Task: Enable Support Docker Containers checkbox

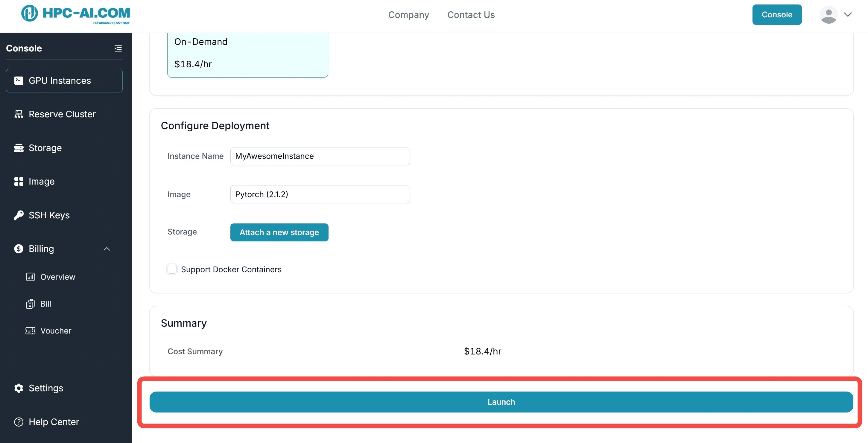Action: 172,269
